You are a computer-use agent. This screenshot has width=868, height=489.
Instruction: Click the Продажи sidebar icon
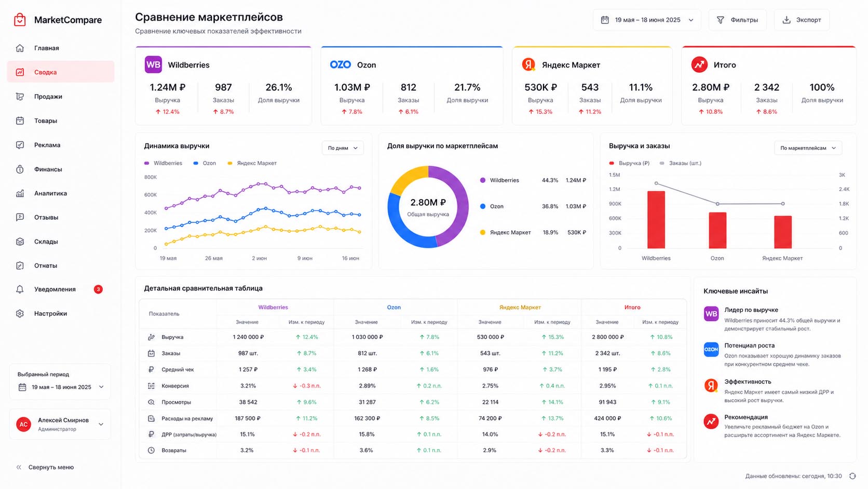(20, 97)
